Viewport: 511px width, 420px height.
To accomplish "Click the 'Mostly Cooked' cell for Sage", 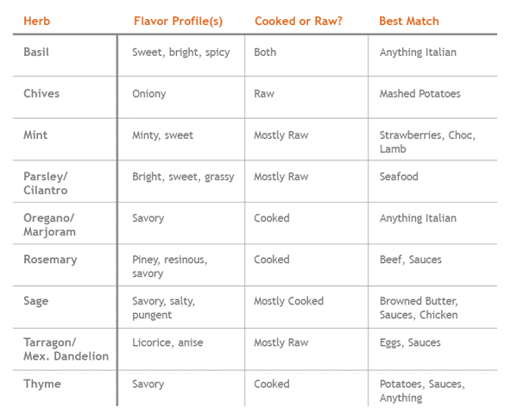I will [x=289, y=301].
